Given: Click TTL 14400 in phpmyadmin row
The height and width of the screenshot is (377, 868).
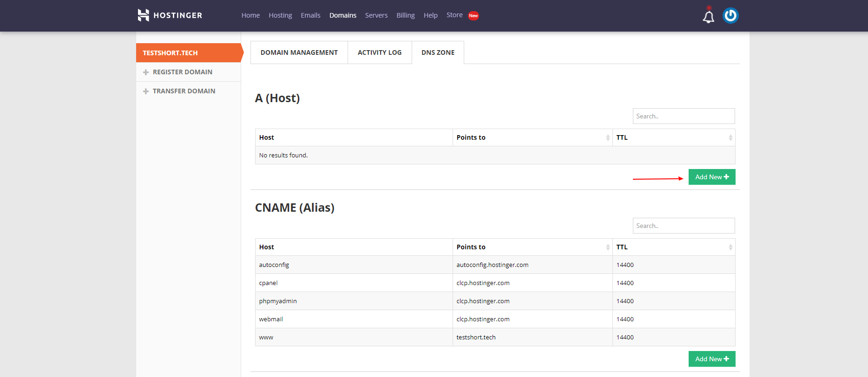Looking at the screenshot, I should [625, 301].
